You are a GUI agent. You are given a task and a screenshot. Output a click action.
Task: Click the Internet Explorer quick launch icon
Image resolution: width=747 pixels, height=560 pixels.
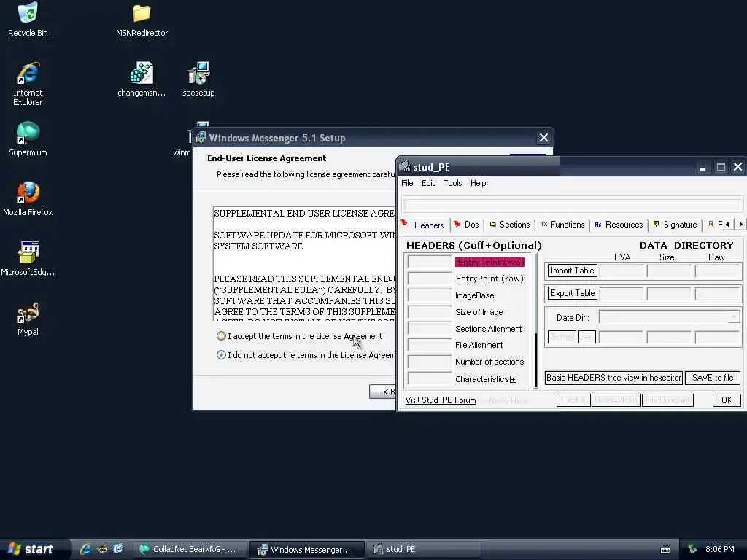(x=86, y=549)
